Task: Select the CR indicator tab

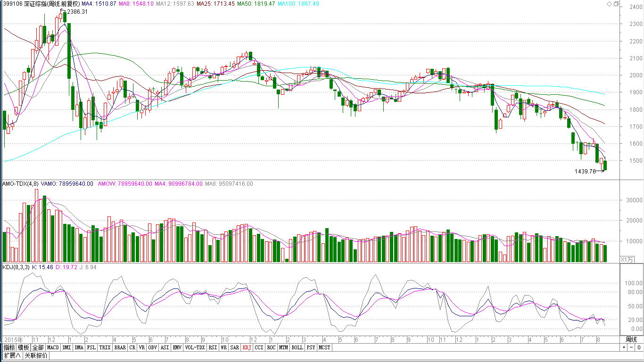Action: pyautogui.click(x=132, y=347)
